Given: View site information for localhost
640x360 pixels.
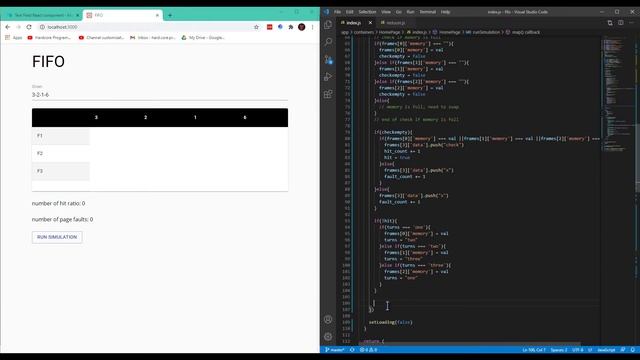Looking at the screenshot, I should point(42,27).
